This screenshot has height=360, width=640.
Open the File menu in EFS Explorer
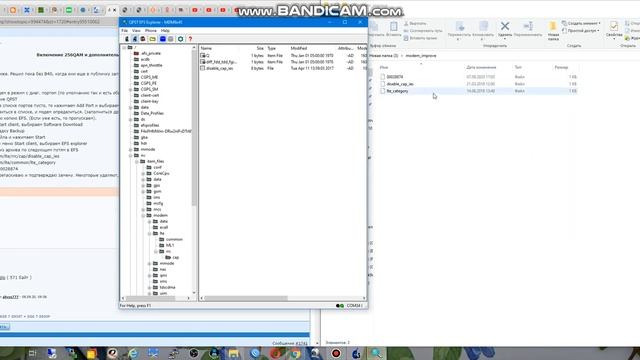(x=124, y=31)
